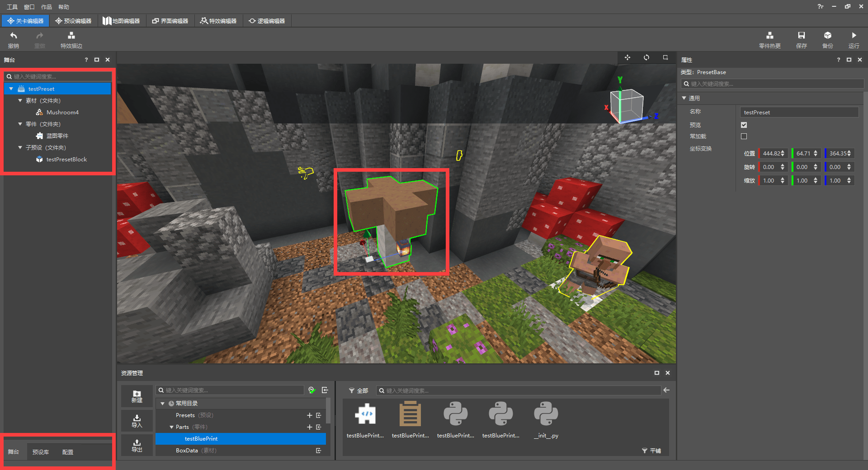Click the 缩放 Z value stepper
This screenshot has height=470, width=868.
[x=849, y=181]
